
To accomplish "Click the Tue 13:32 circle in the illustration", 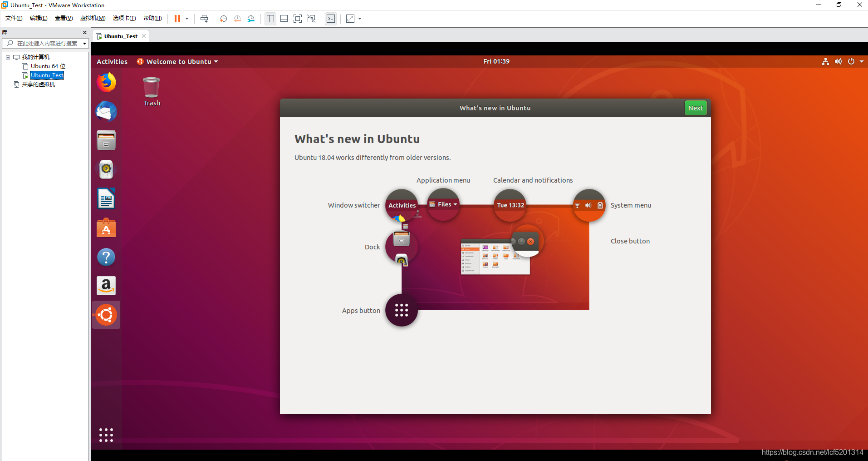I will [x=510, y=205].
